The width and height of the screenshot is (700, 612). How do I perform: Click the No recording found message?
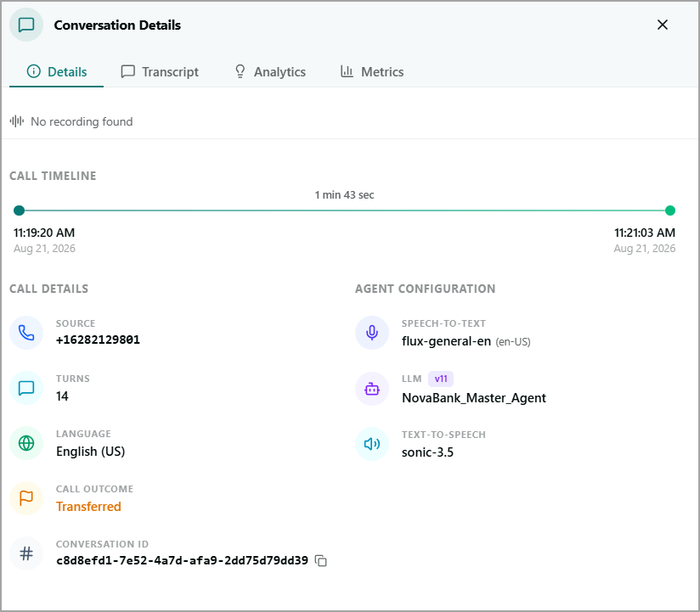(82, 121)
